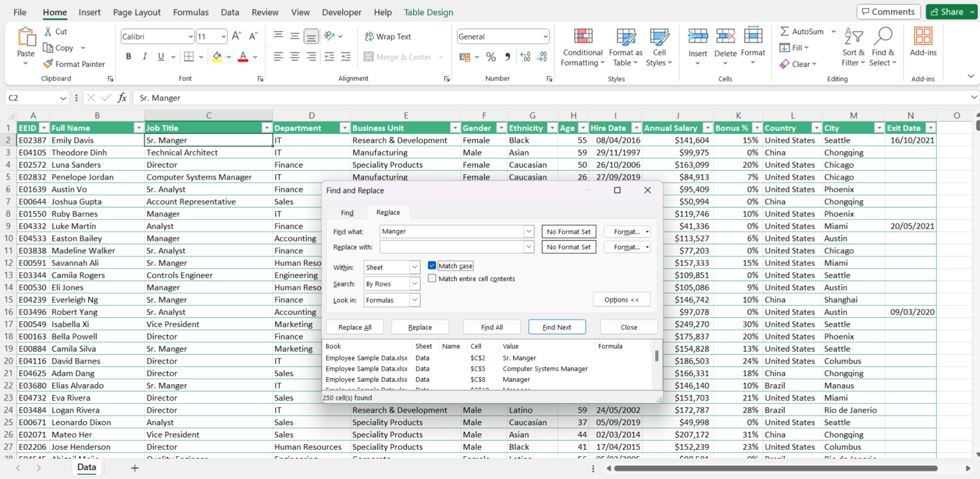This screenshot has width=980, height=479.
Task: Expand the Find what history dropdown
Action: point(529,231)
